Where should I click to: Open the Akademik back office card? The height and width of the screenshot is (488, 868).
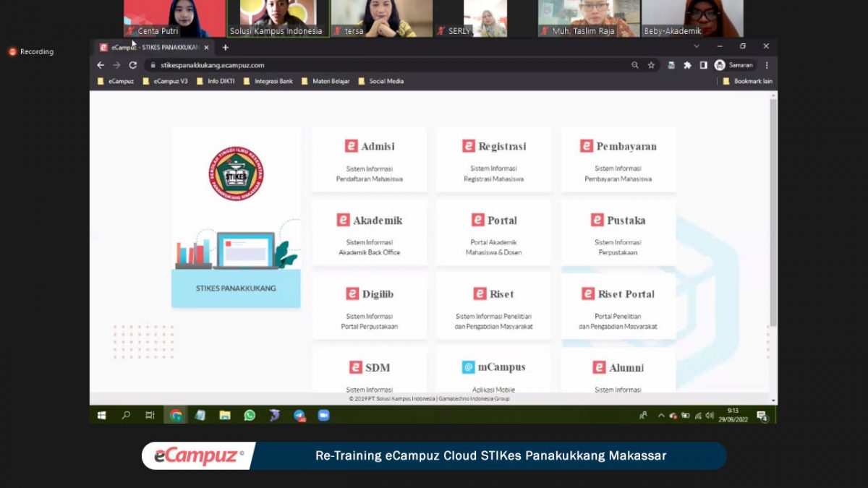tap(369, 233)
